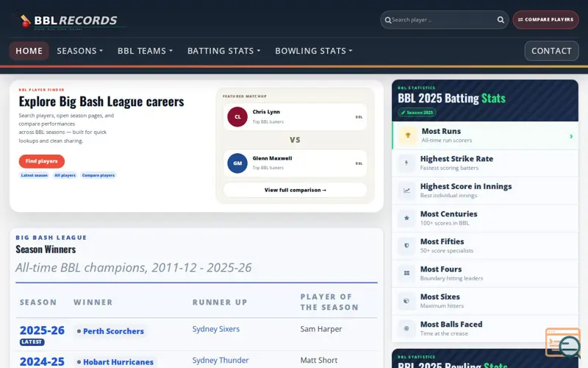Click View full comparison button
The height and width of the screenshot is (368, 588).
click(295, 190)
